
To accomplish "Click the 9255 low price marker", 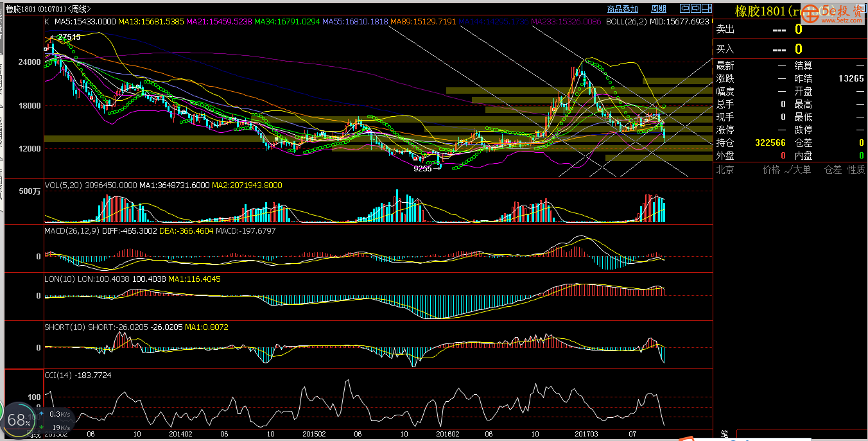I will click(423, 169).
